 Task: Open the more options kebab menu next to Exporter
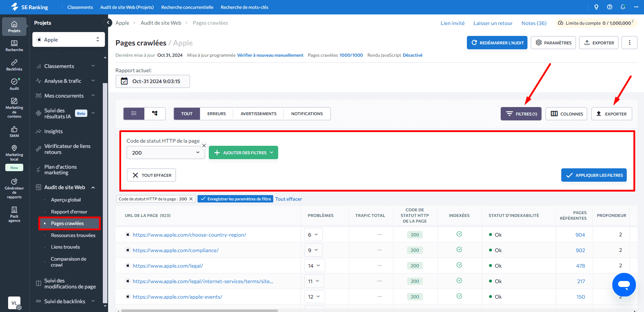630,43
